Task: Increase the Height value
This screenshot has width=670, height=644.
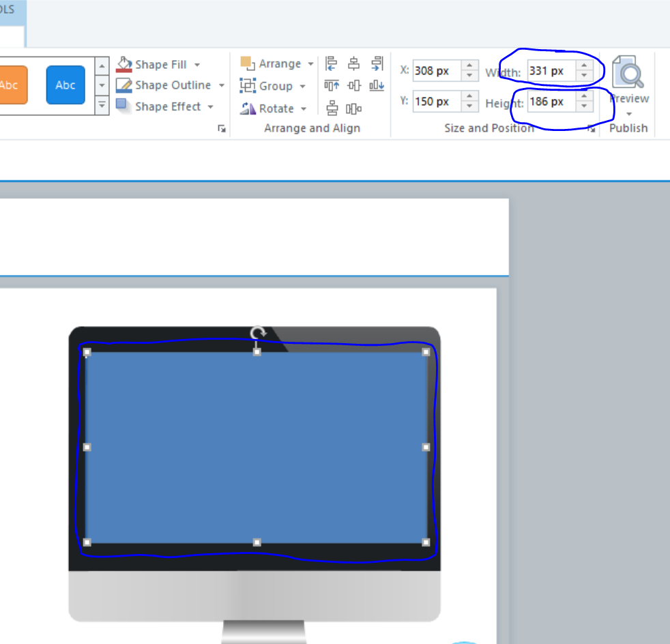Action: pyautogui.click(x=584, y=96)
